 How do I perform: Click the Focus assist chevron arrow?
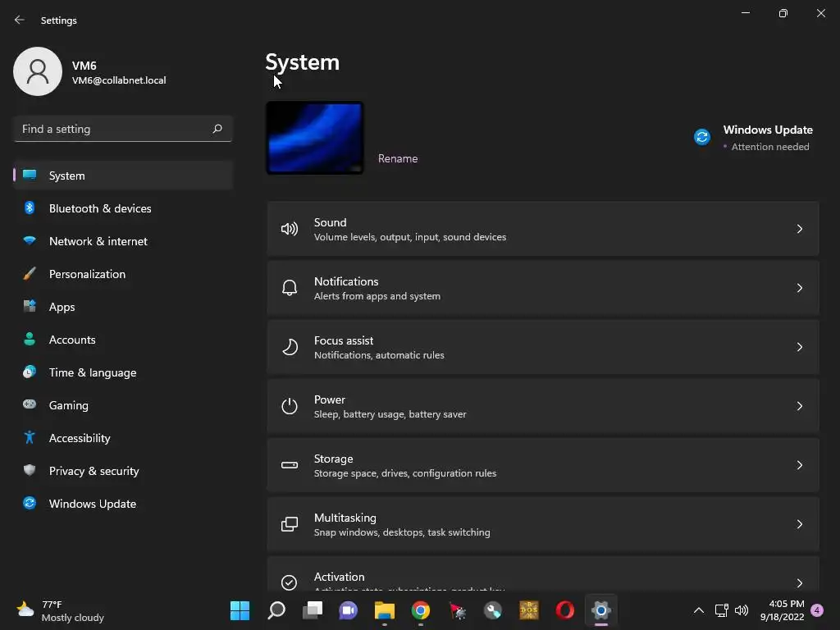click(x=799, y=347)
